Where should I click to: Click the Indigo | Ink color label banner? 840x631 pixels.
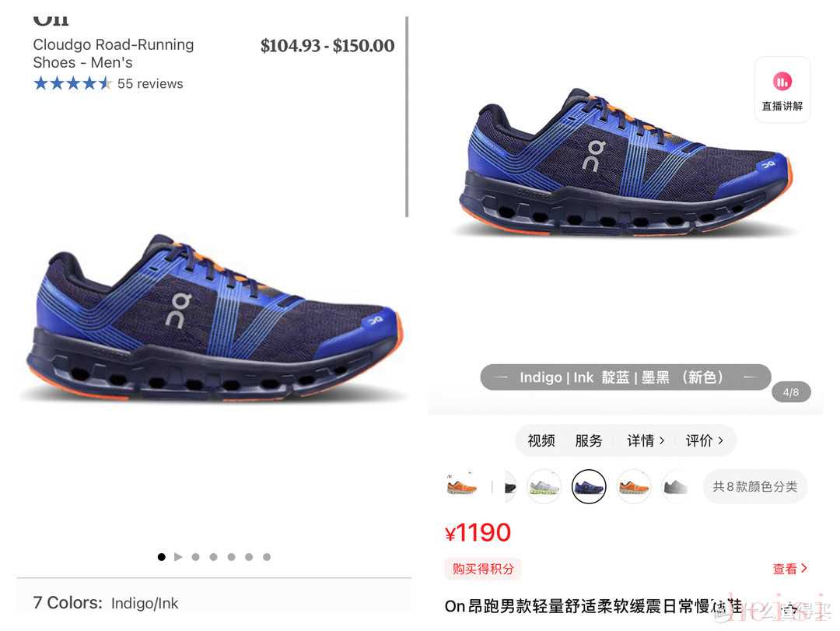pos(625,377)
